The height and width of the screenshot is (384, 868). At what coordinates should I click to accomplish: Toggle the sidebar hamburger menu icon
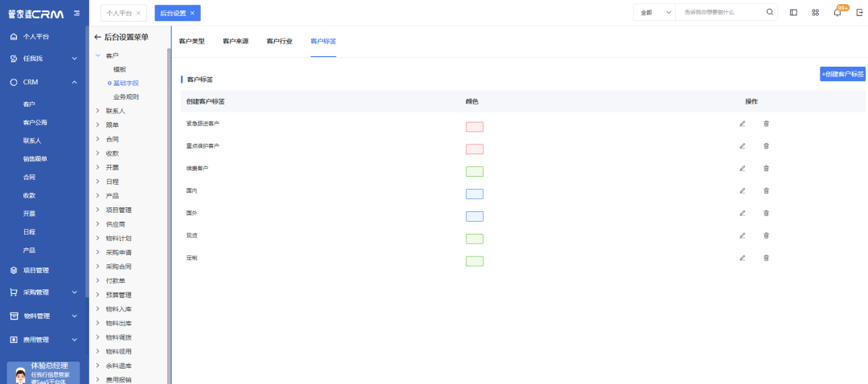click(x=76, y=13)
